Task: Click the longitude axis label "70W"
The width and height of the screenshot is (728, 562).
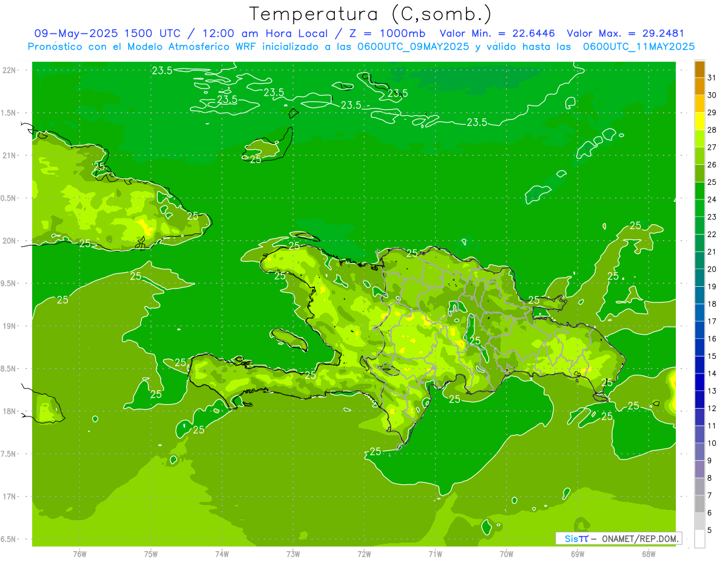Action: 507,554
